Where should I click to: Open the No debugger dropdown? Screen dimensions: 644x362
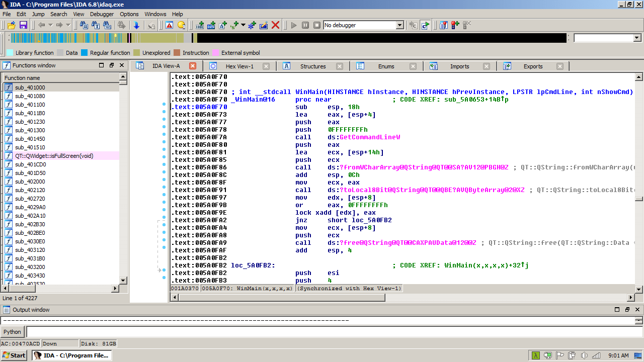(399, 25)
